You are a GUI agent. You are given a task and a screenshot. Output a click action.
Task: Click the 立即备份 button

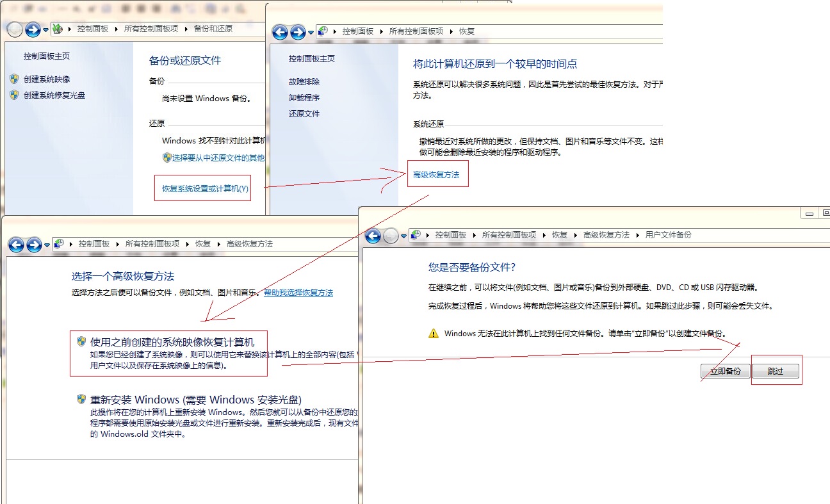coord(726,371)
